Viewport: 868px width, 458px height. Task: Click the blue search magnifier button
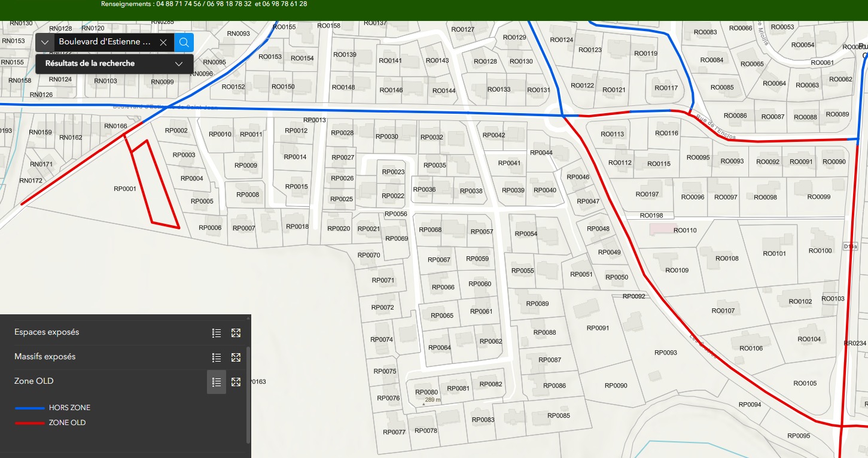point(184,43)
